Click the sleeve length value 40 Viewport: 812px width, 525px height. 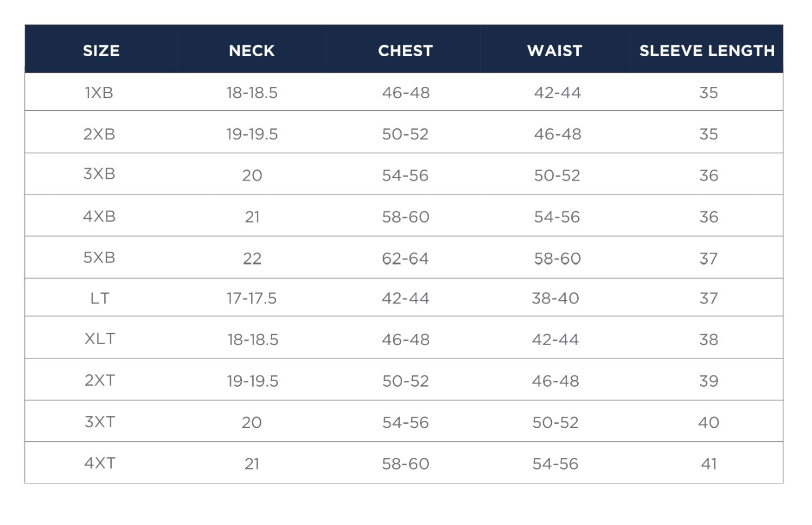[x=708, y=422]
